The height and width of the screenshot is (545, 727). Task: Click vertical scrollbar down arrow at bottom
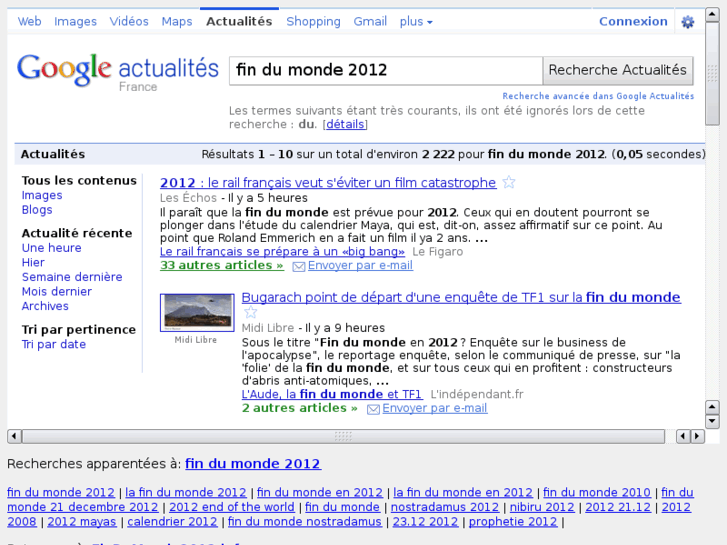[x=712, y=421]
